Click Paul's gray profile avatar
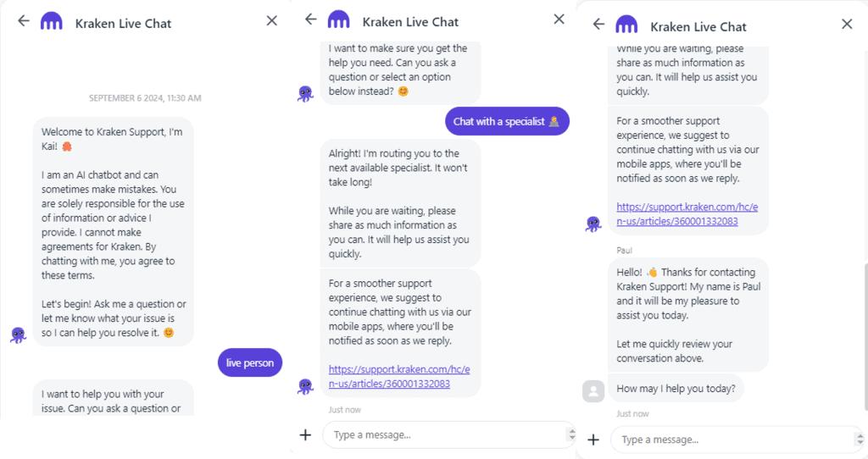868x459 pixels. [594, 390]
